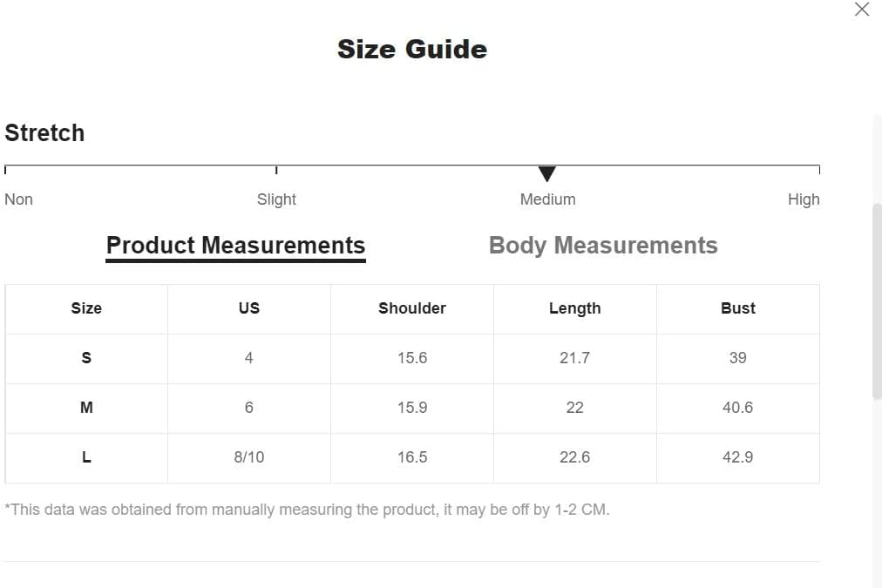Click the Shoulder column header
Screen dimensions: 882x588
[412, 308]
